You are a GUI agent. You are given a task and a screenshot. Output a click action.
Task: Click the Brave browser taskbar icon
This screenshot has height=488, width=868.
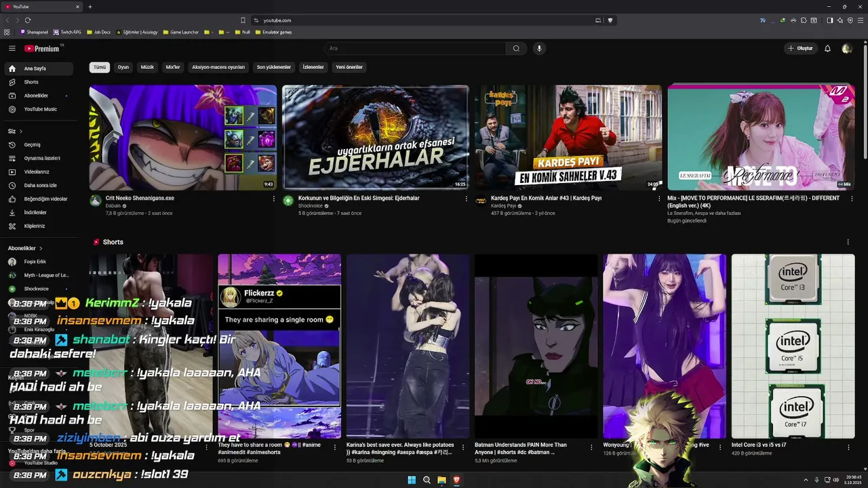click(456, 480)
